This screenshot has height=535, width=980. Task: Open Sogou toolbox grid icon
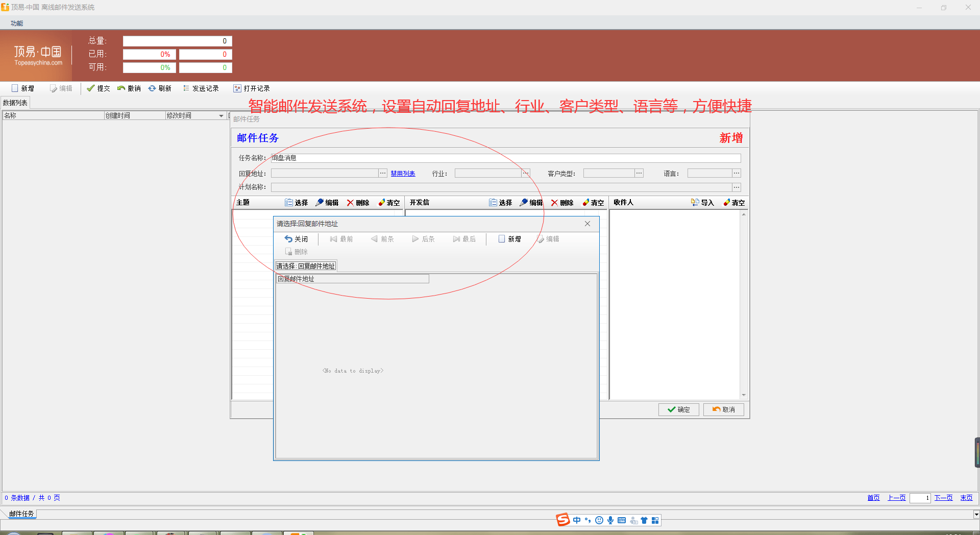pyautogui.click(x=655, y=520)
